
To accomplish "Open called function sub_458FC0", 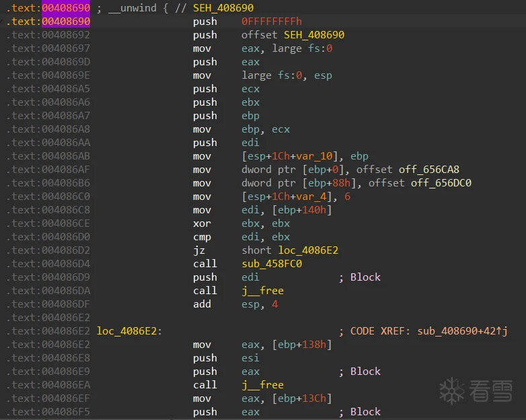I will 272,264.
